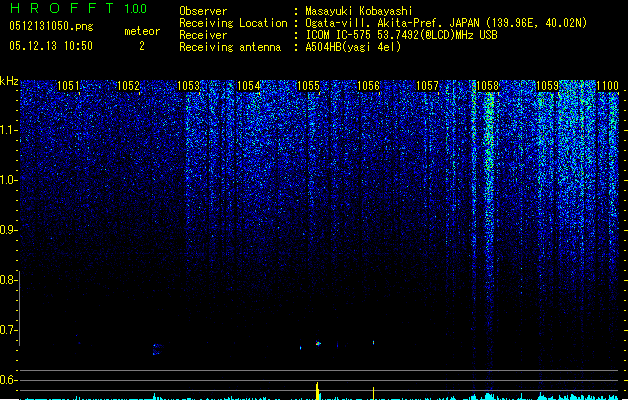Click the Receiving antenna label

pyautogui.click(x=230, y=47)
